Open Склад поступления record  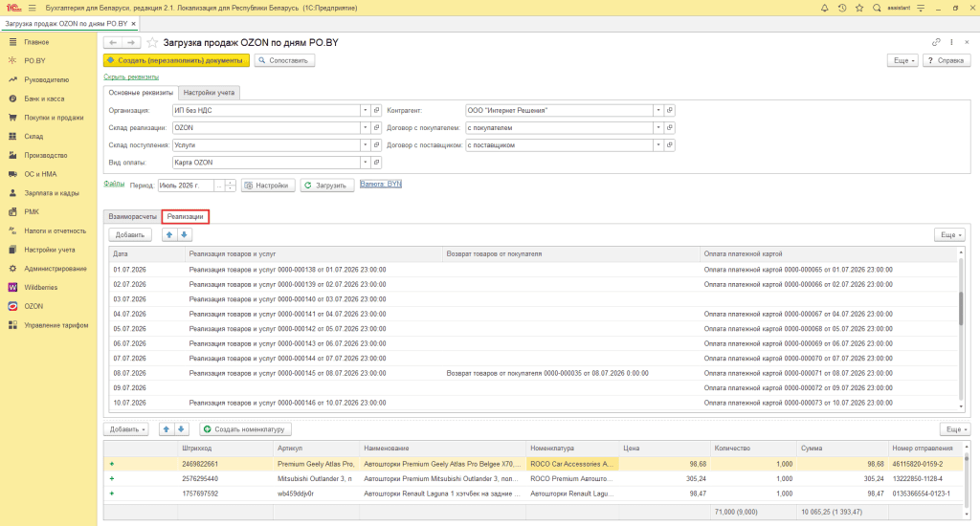pos(376,145)
